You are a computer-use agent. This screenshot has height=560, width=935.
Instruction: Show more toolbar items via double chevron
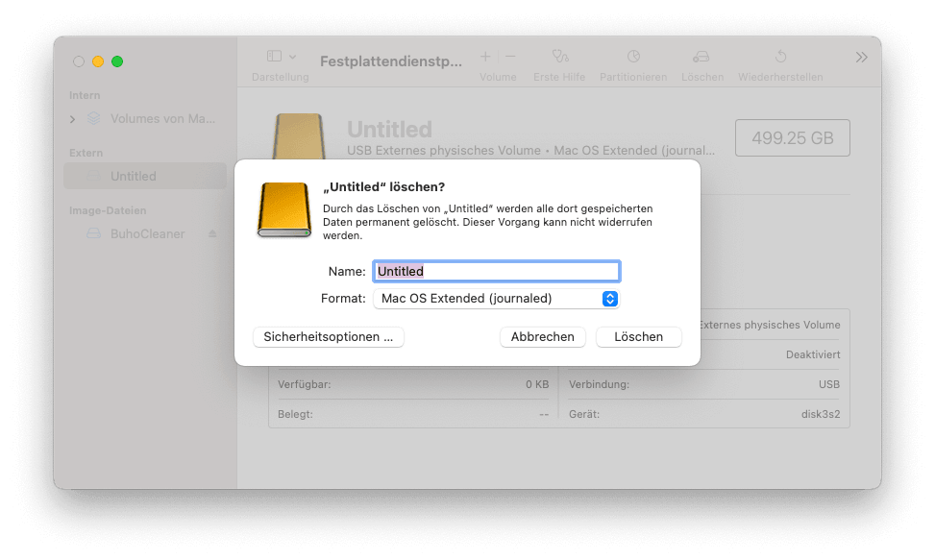click(x=862, y=58)
